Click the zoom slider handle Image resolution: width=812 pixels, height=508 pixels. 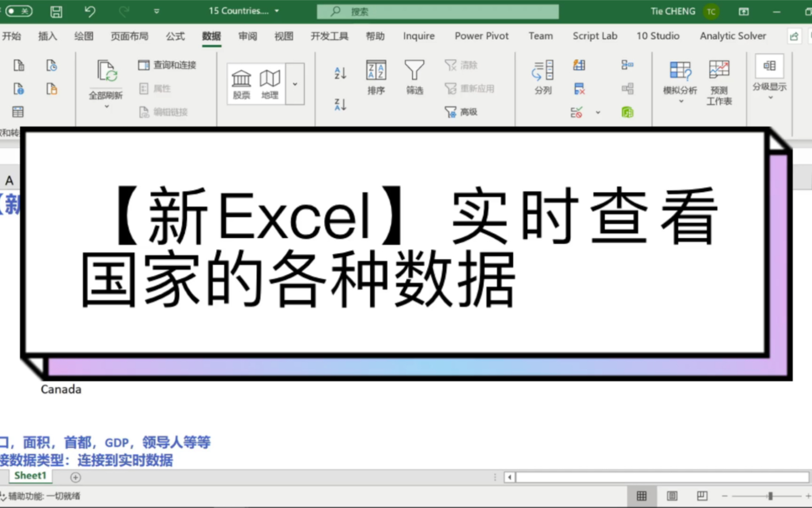point(770,496)
